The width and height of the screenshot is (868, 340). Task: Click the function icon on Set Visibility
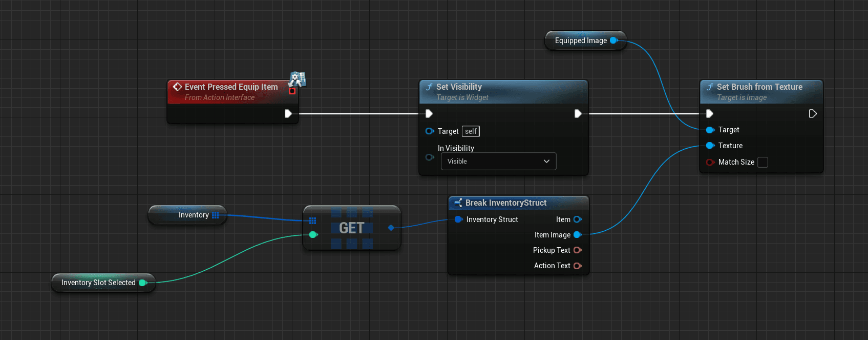429,87
